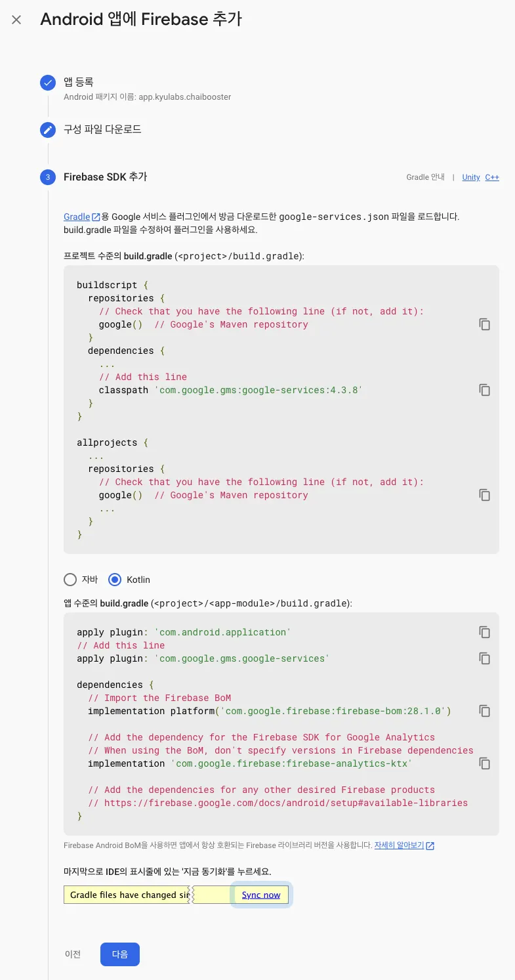Copy the com.android.application plugin line
Viewport: 515px width, 980px height.
[x=485, y=632]
